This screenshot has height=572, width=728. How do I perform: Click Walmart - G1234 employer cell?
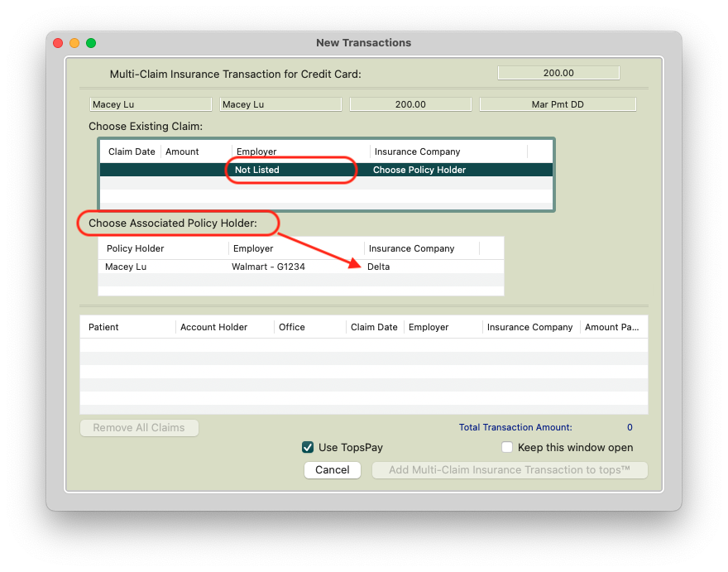point(268,267)
